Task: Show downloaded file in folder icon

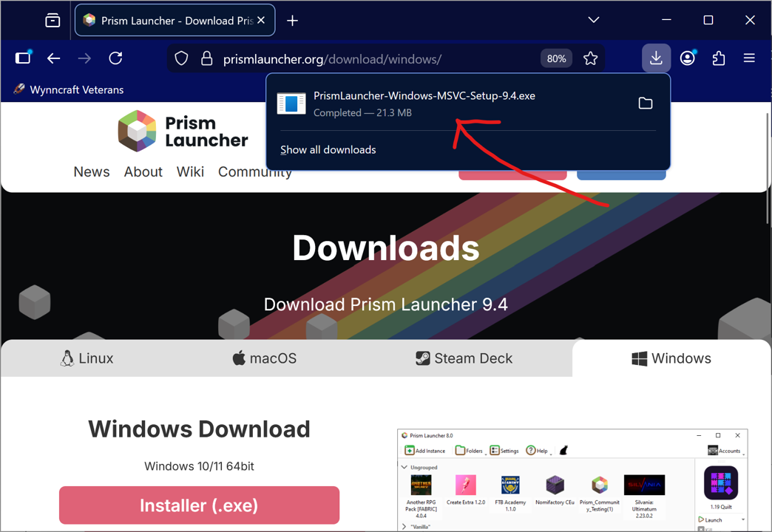Action: click(x=645, y=103)
